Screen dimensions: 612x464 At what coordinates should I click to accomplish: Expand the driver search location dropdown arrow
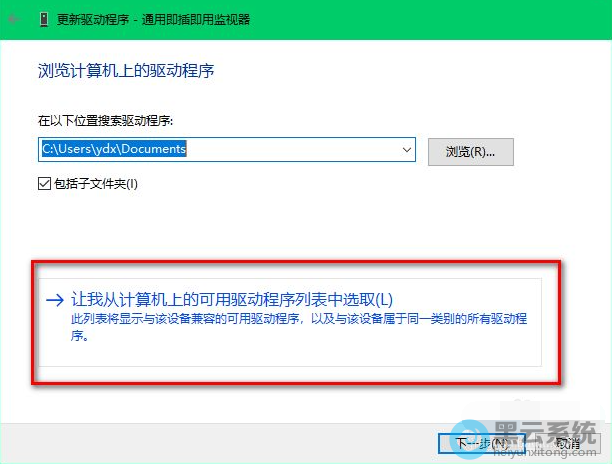click(406, 150)
